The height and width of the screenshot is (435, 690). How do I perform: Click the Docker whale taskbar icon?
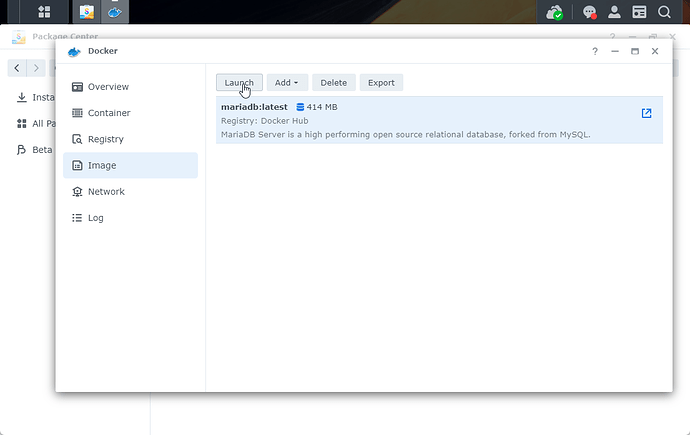tap(116, 13)
